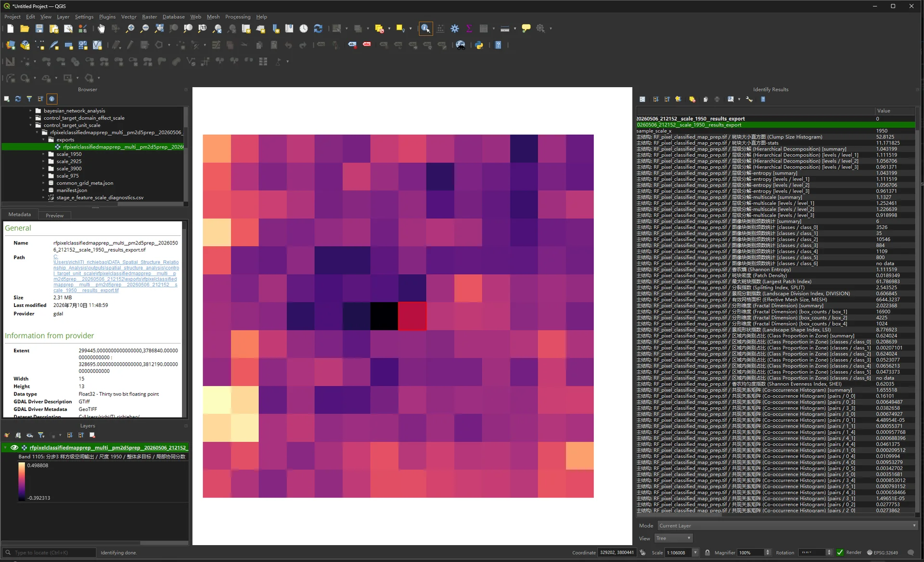Open the MetaSearch globe binoculars plugin

(x=461, y=45)
